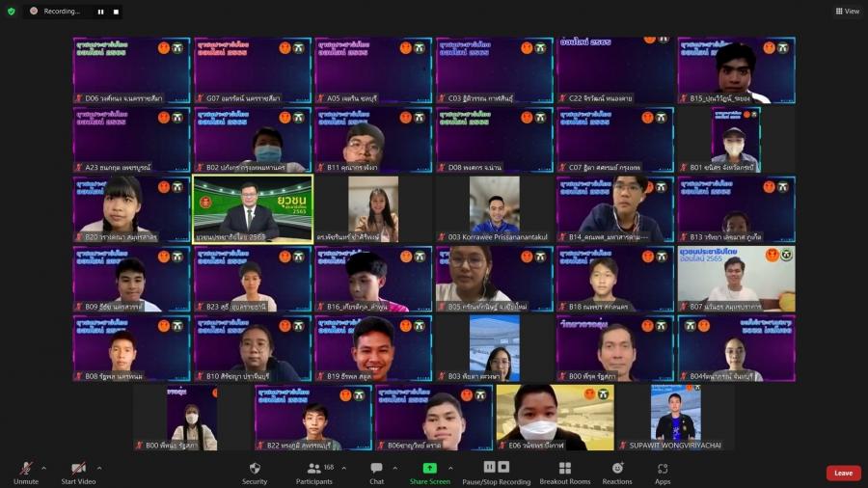Open the Participants panel
868x488 pixels.
coord(313,472)
